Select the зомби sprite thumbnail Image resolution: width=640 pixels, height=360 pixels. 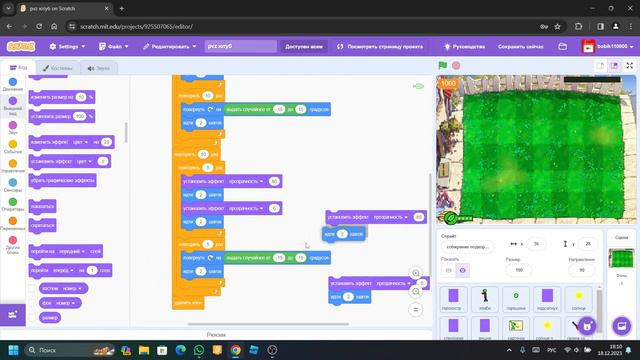pos(484,299)
